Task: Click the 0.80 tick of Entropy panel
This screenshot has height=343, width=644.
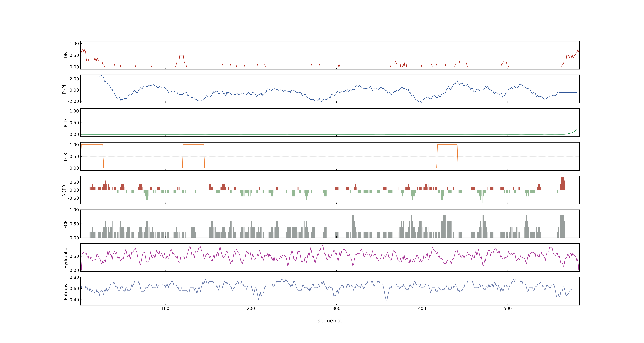Action: tap(74, 277)
